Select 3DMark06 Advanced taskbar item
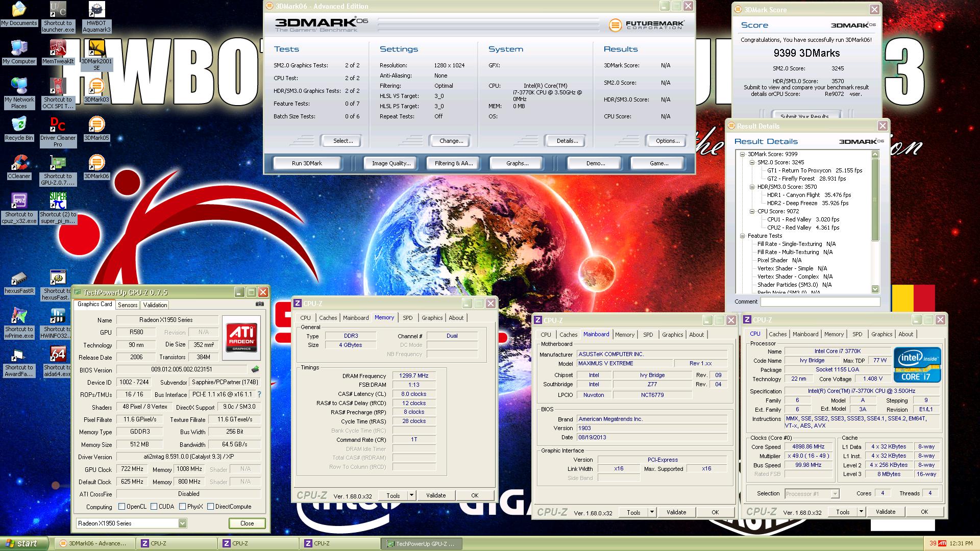980x551 pixels. click(95, 543)
